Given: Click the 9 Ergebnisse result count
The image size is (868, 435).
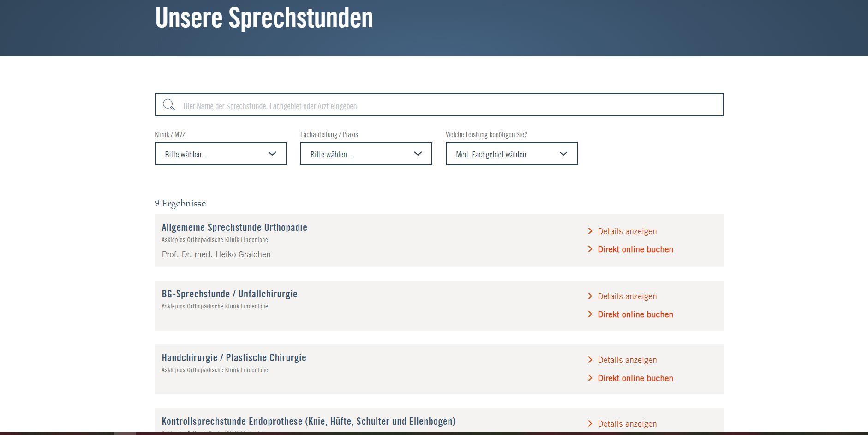Looking at the screenshot, I should (x=180, y=203).
